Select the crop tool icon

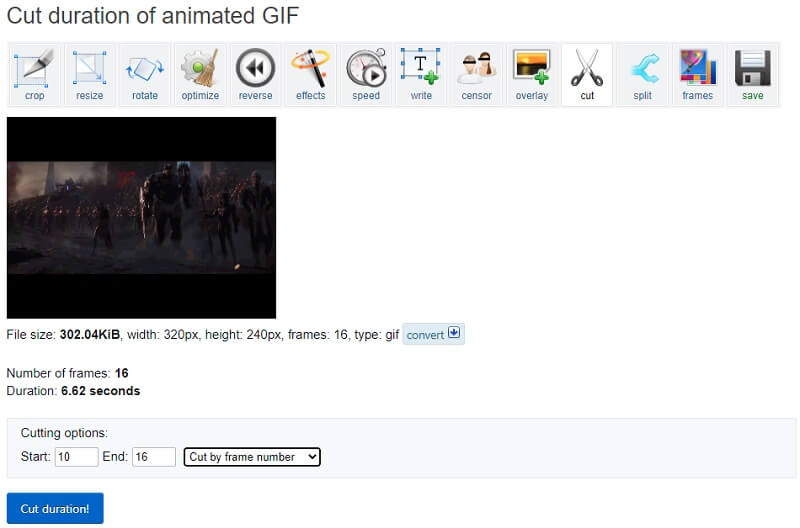tap(34, 74)
